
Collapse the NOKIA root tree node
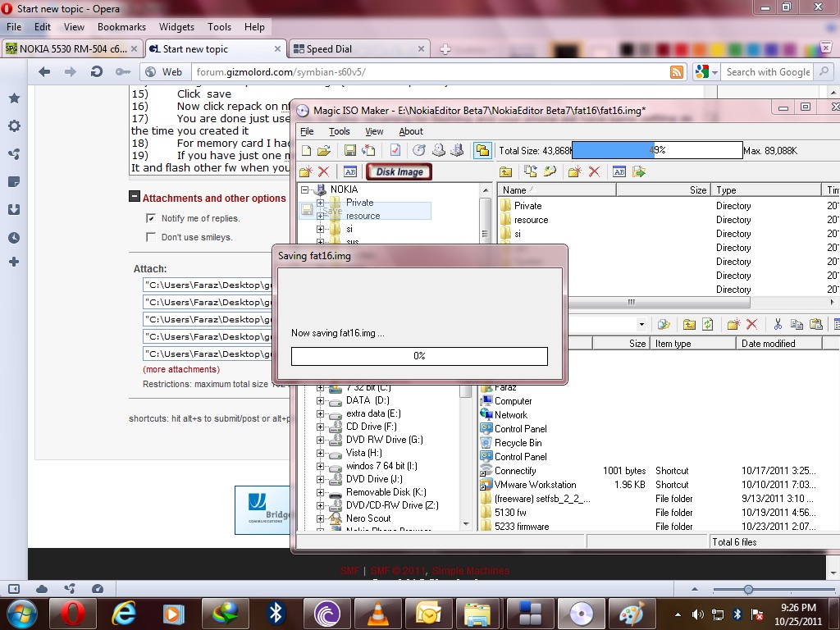(x=305, y=189)
